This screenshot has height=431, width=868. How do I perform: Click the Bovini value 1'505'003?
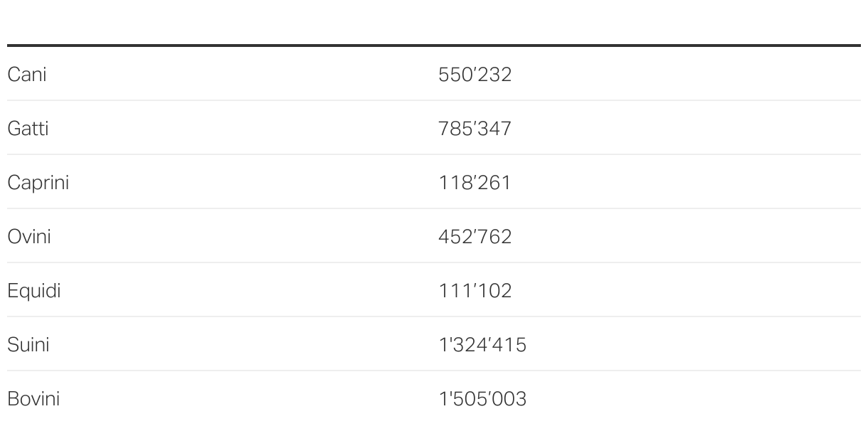(482, 399)
